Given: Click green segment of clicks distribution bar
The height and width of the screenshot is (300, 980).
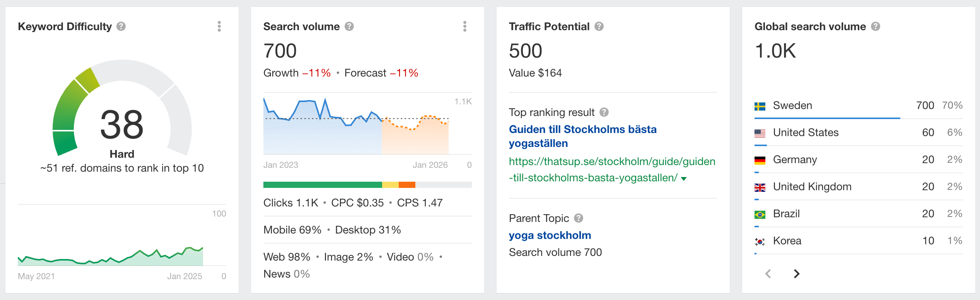Looking at the screenshot, I should (322, 185).
